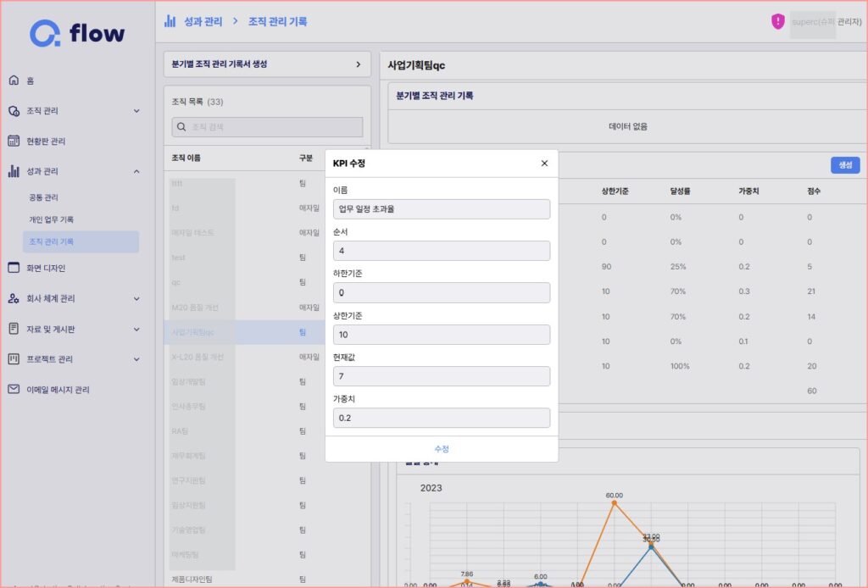Close the KPI 수정 dialog
The image size is (868, 588).
click(544, 164)
